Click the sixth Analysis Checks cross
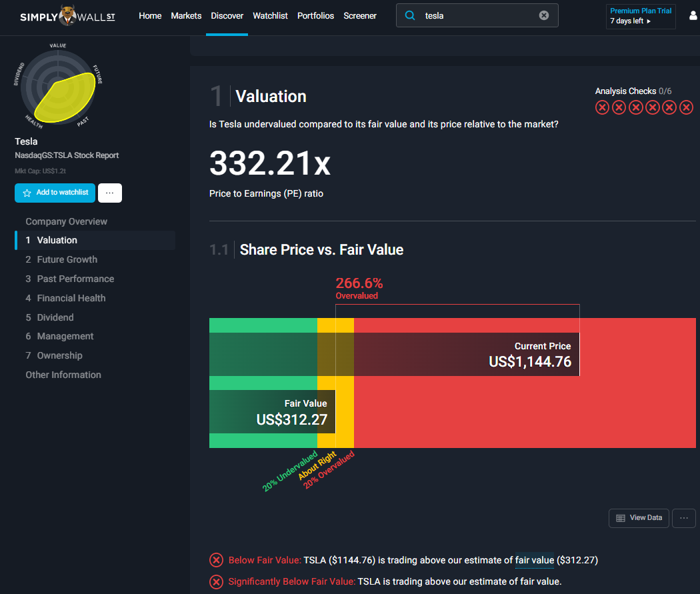 pyautogui.click(x=686, y=107)
